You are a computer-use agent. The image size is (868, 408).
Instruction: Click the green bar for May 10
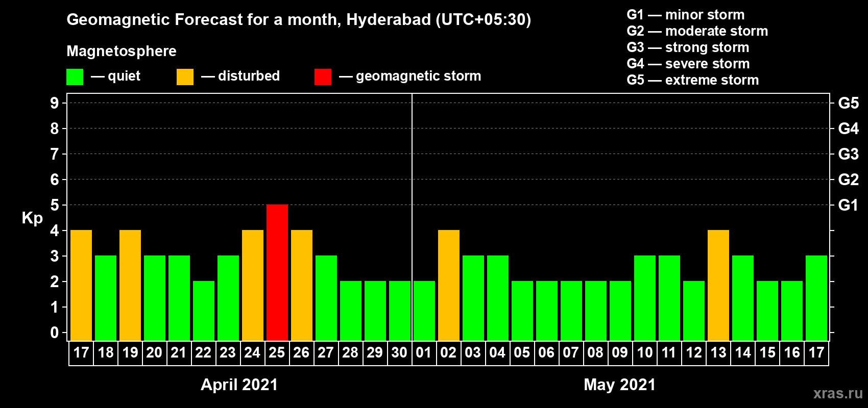click(645, 298)
